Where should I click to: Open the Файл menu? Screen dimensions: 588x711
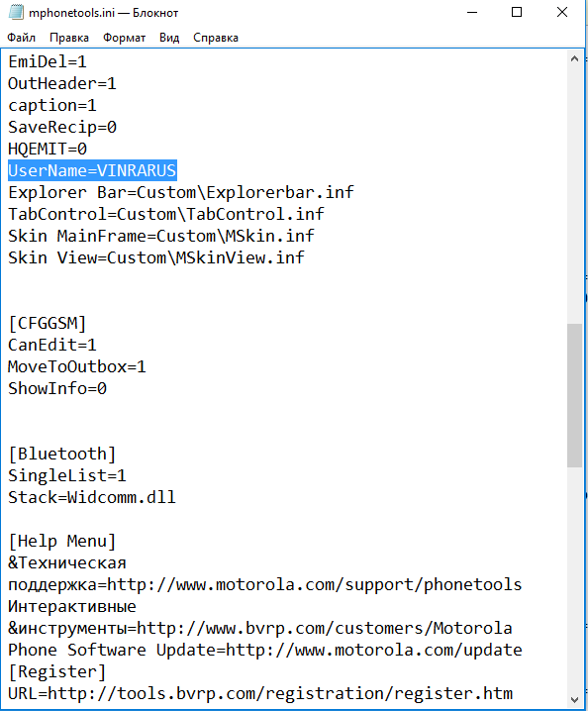point(22,38)
